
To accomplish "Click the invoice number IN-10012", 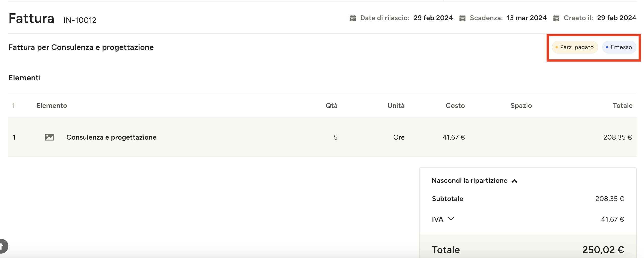I will (80, 20).
